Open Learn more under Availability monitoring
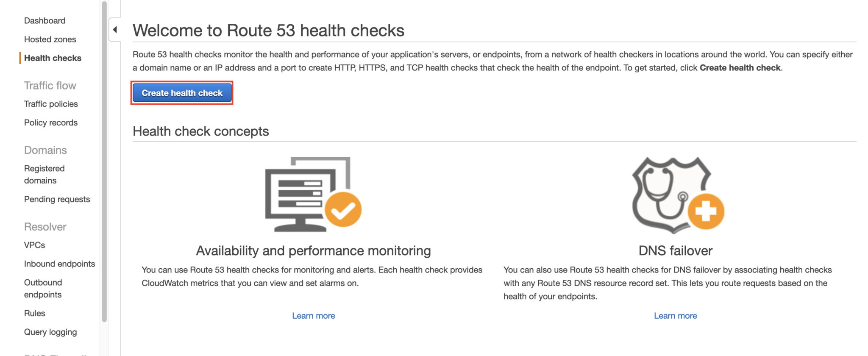Image resolution: width=868 pixels, height=356 pixels. (313, 316)
